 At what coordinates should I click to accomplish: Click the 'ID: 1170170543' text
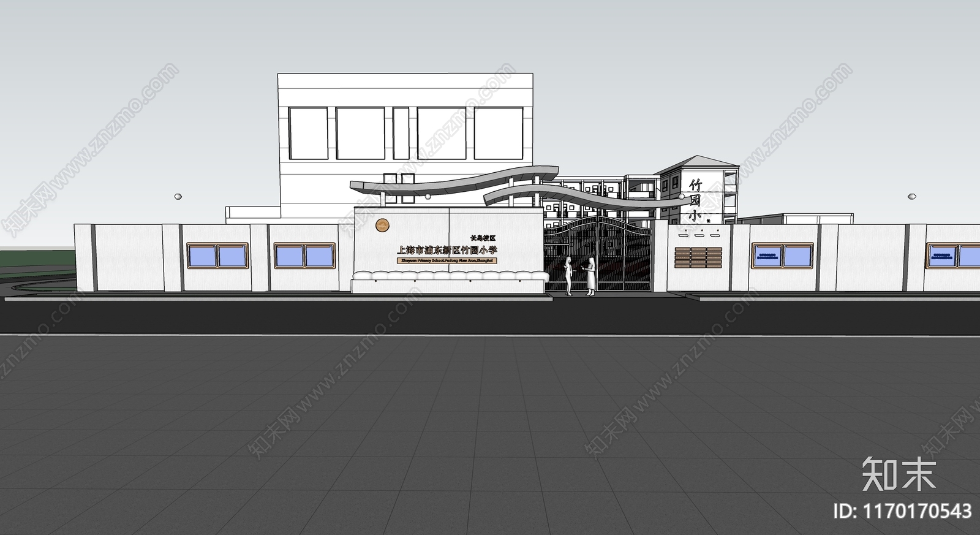903,510
